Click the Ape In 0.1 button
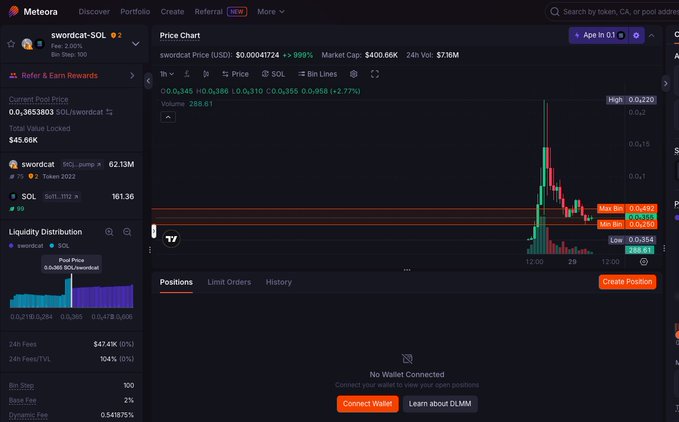The height and width of the screenshot is (422, 679). pyautogui.click(x=598, y=35)
